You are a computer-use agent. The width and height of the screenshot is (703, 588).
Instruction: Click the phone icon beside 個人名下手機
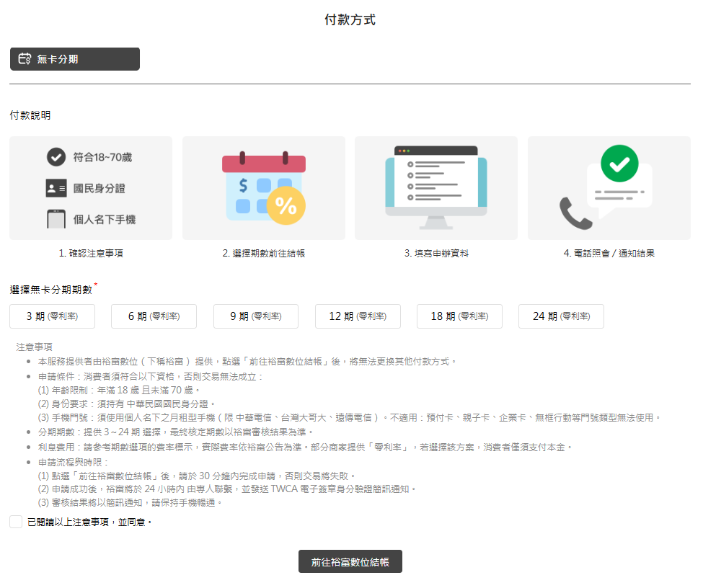(56, 219)
